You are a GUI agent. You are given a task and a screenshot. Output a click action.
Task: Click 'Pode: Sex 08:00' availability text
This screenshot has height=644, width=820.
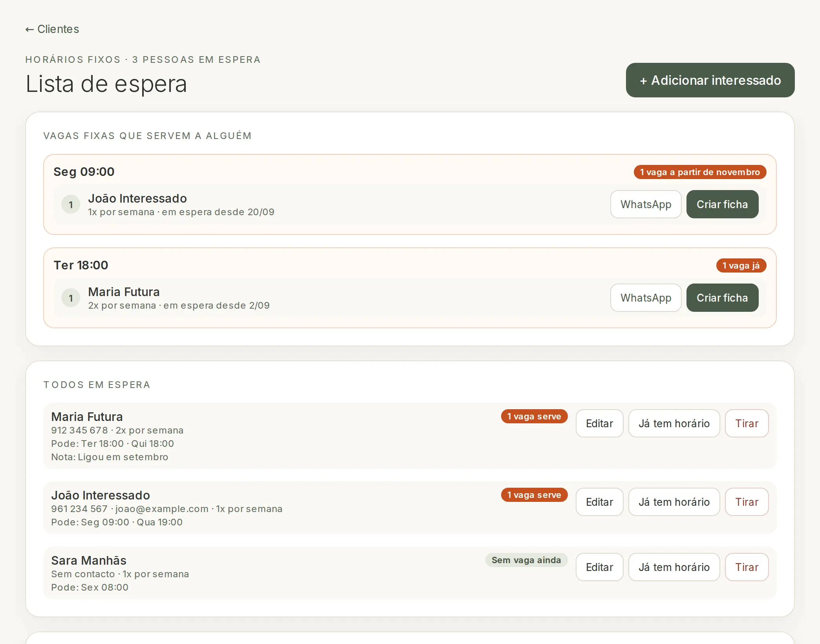point(90,587)
